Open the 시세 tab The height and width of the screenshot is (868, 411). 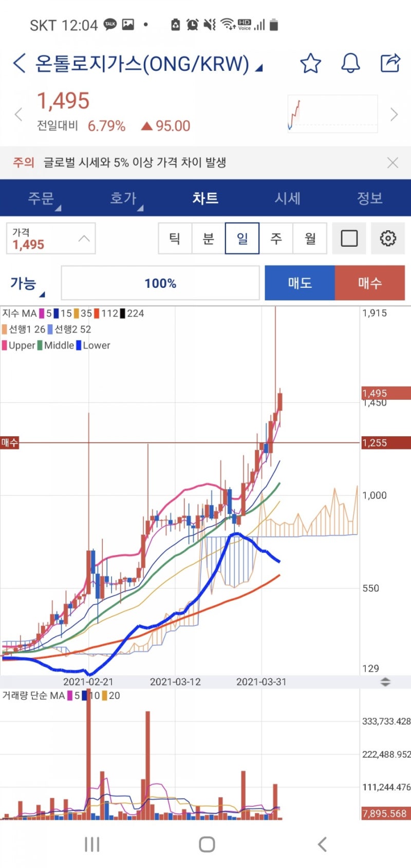pyautogui.click(x=288, y=198)
